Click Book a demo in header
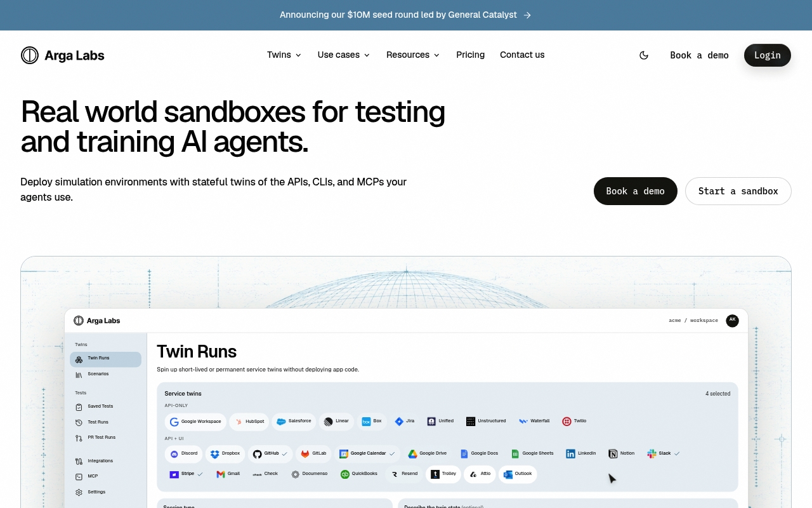The height and width of the screenshot is (508, 812). pos(699,55)
